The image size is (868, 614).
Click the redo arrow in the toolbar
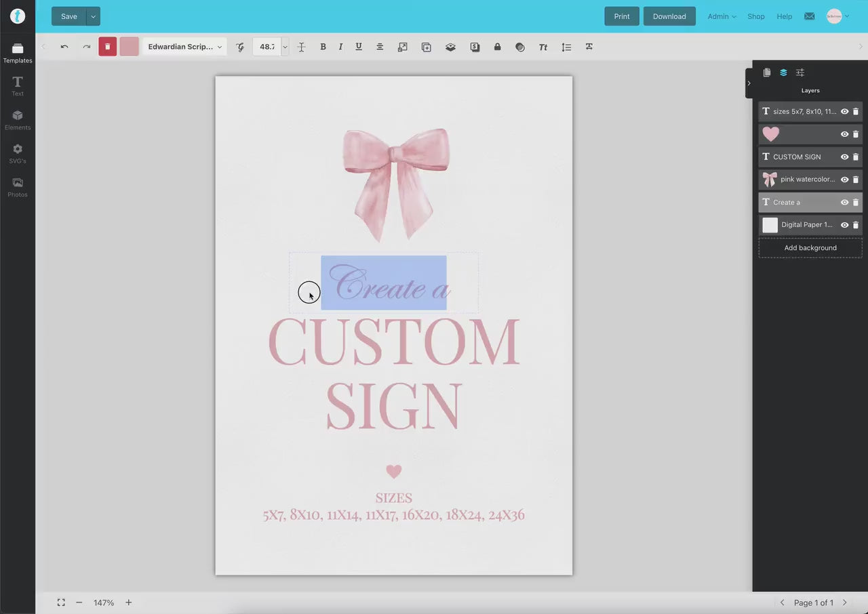point(86,47)
